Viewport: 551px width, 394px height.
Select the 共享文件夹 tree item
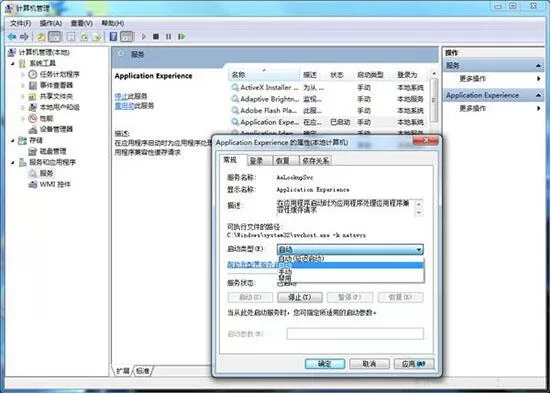tap(56, 96)
